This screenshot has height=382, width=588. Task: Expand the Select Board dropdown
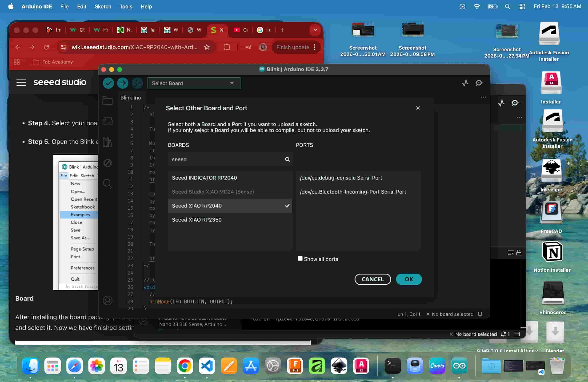click(194, 83)
